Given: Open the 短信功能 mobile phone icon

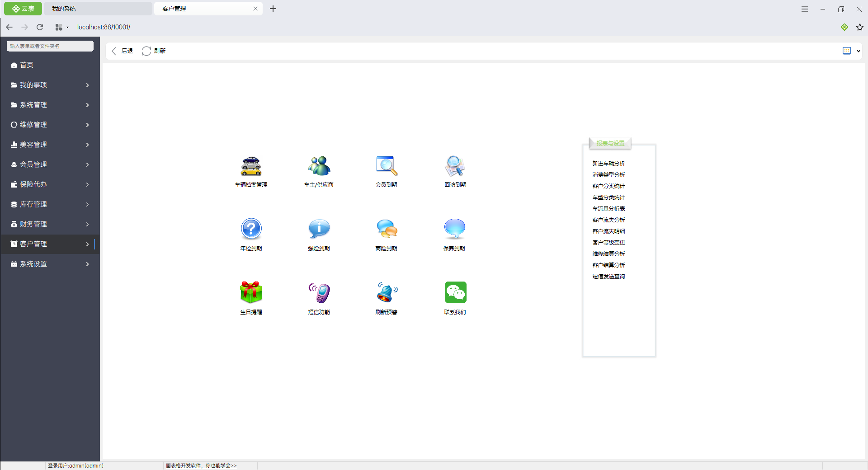Looking at the screenshot, I should click(319, 292).
